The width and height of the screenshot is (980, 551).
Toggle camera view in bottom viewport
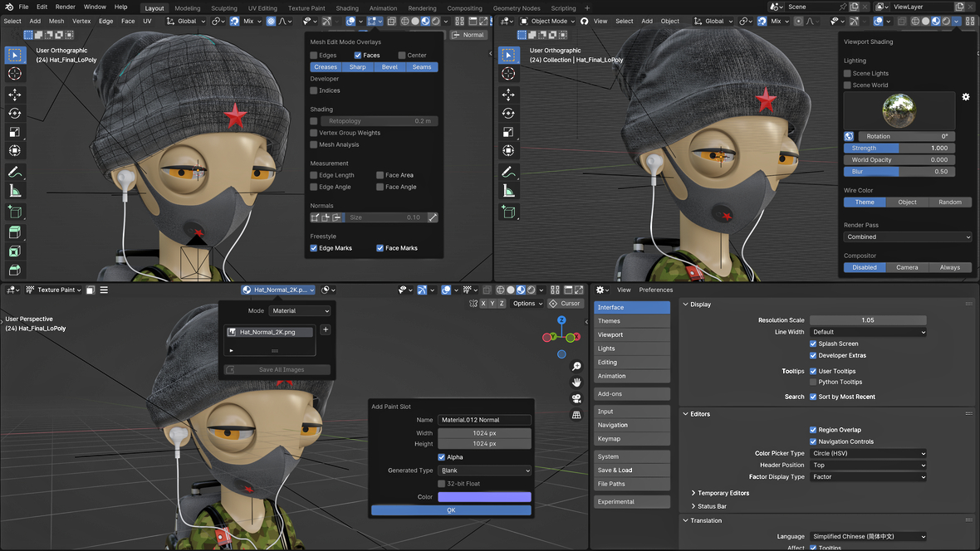point(576,399)
